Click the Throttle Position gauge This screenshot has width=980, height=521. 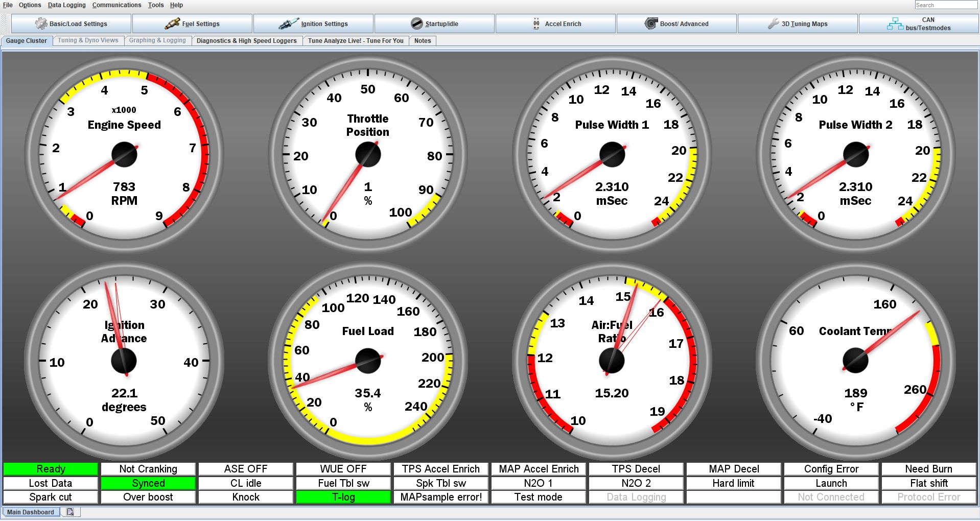pos(368,154)
